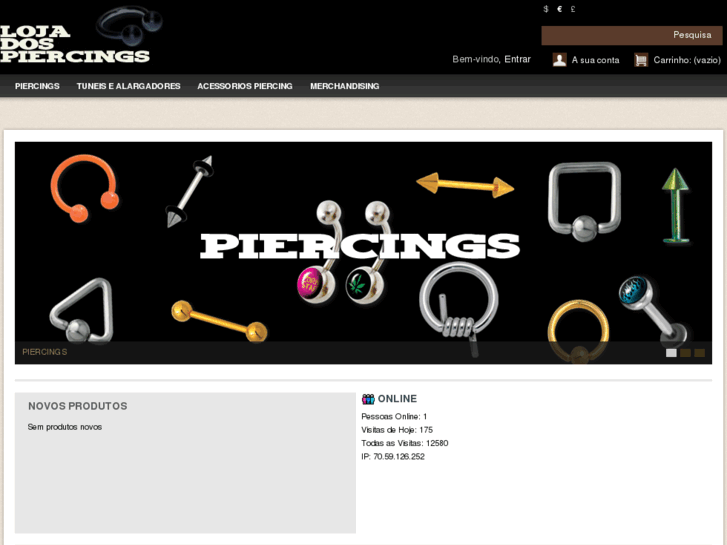This screenshot has width=727, height=545.
Task: Click the shopping cart icon
Action: click(x=641, y=60)
